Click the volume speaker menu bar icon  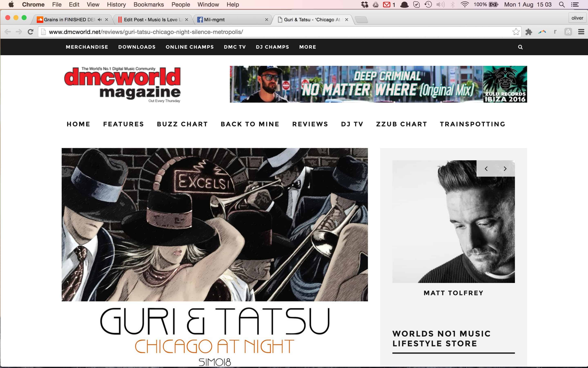(440, 4)
